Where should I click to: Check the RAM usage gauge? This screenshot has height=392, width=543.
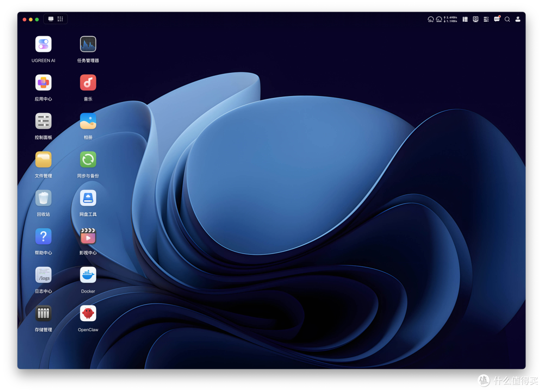pos(439,20)
